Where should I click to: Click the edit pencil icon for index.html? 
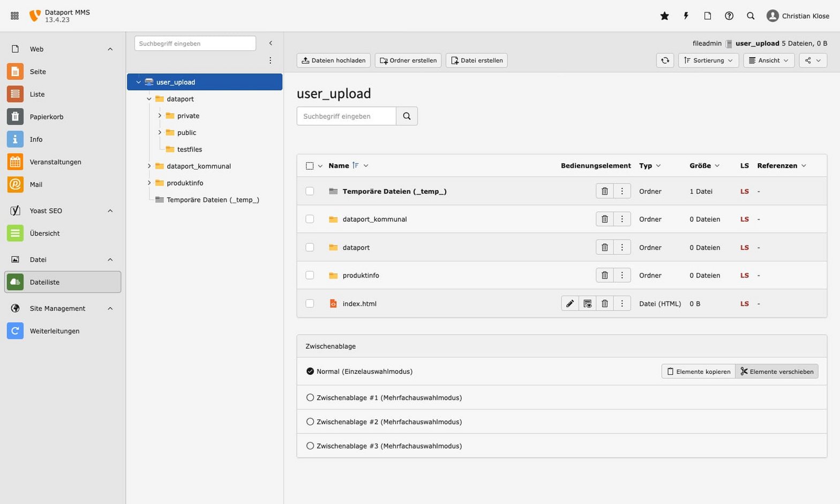point(570,304)
